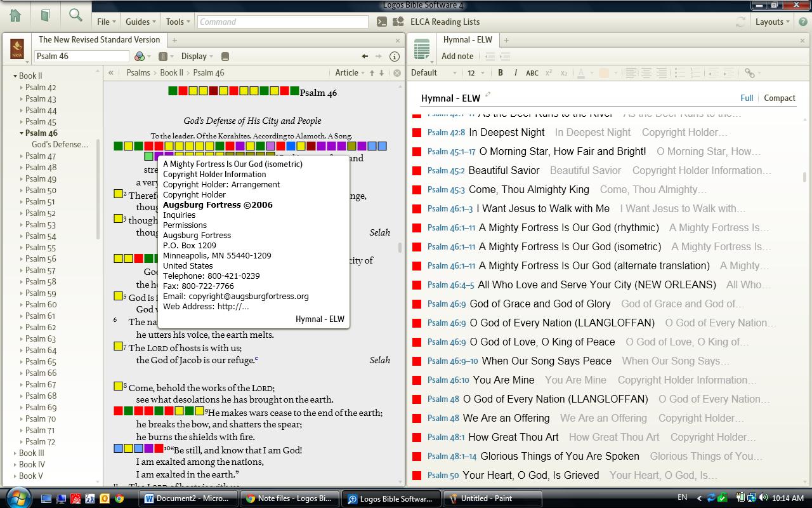Open note How Great Thou Art
Viewport: 812px width, 508px height.
[513, 437]
